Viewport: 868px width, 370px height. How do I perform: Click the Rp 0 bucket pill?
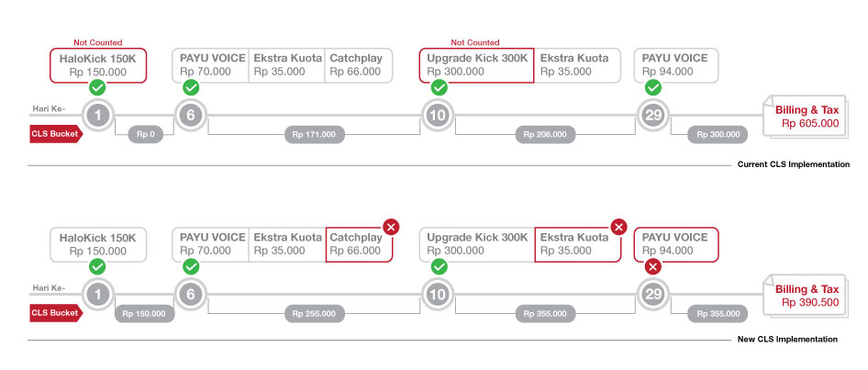pos(143,135)
